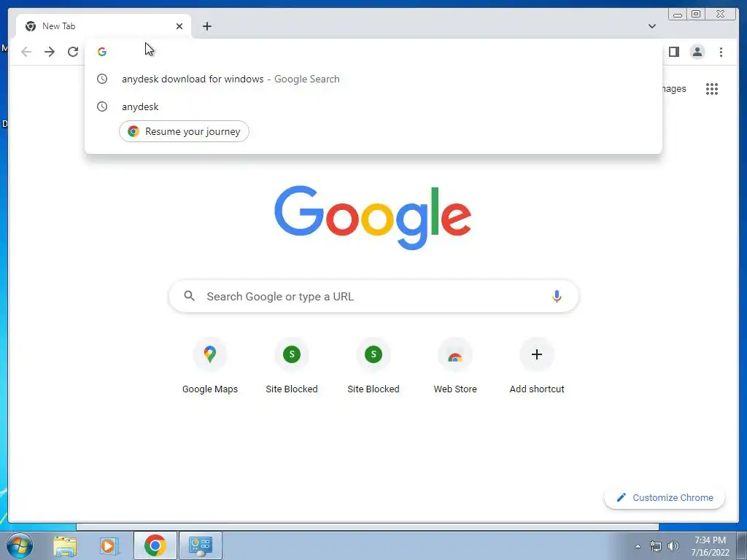Click the volume speaker tray icon
The image size is (747, 560).
(x=673, y=546)
